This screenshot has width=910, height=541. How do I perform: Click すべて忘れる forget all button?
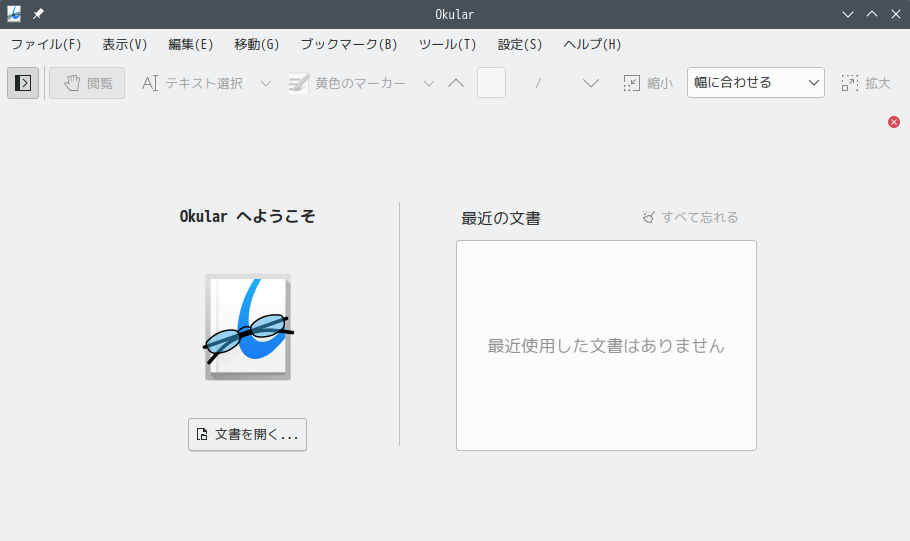pos(691,217)
